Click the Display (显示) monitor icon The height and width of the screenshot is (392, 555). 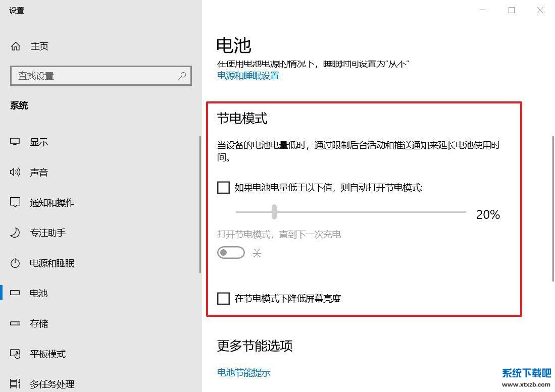click(x=15, y=142)
